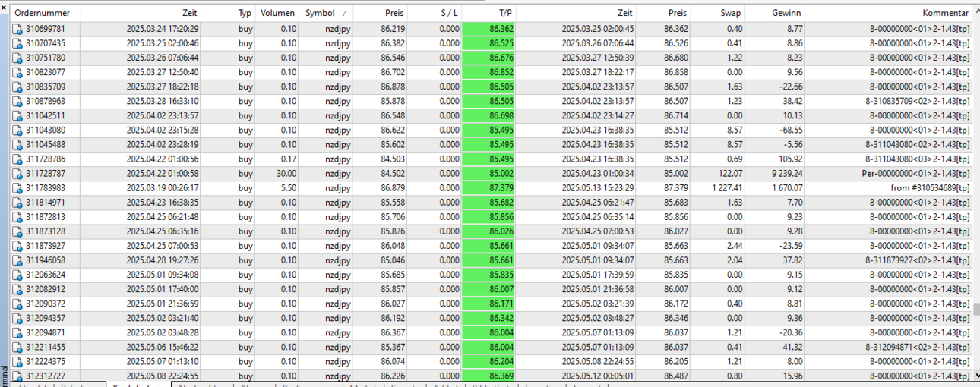Viewport: 980px width, 387px height.
Task: Select the close price 86.487
Action: click(676, 376)
